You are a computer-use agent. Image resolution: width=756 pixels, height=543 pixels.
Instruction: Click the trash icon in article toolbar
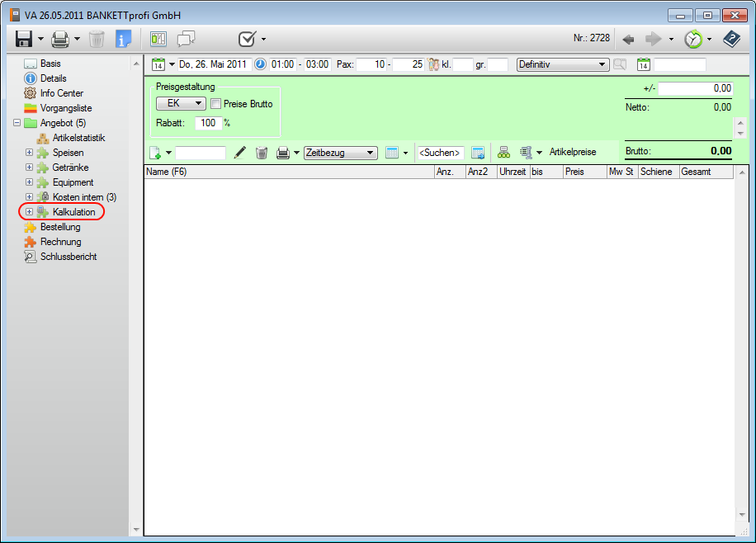[262, 153]
